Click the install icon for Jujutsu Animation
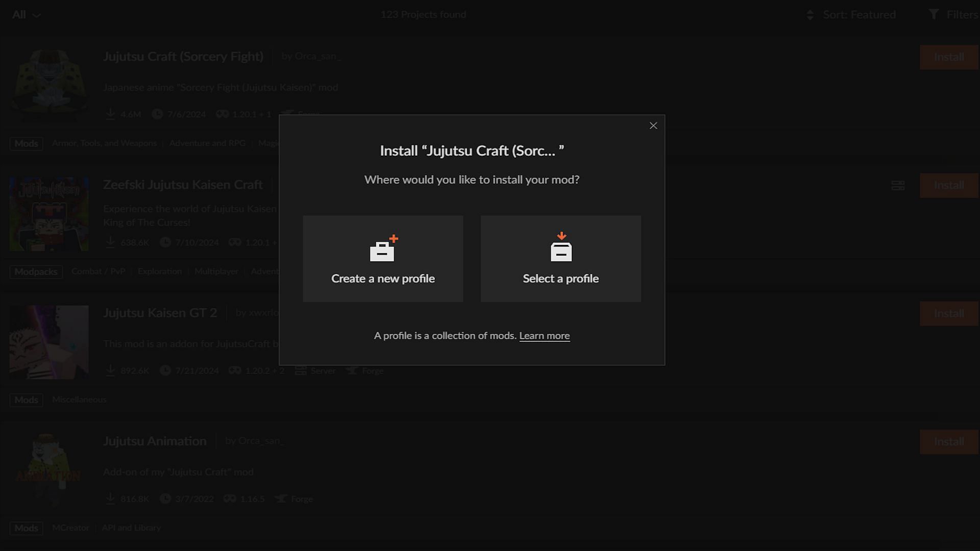The width and height of the screenshot is (980, 551). 949,441
